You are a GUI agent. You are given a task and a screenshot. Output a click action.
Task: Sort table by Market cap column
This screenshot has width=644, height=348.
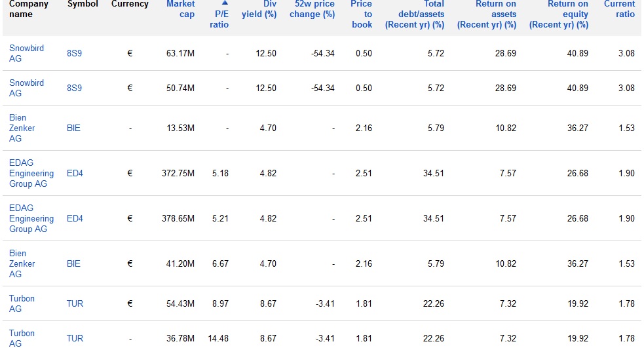click(180, 9)
